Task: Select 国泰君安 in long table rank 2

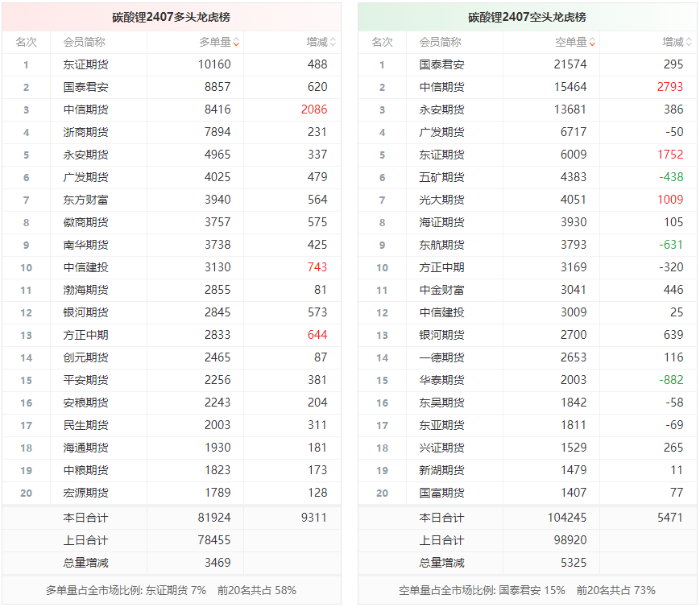Action: pos(85,87)
